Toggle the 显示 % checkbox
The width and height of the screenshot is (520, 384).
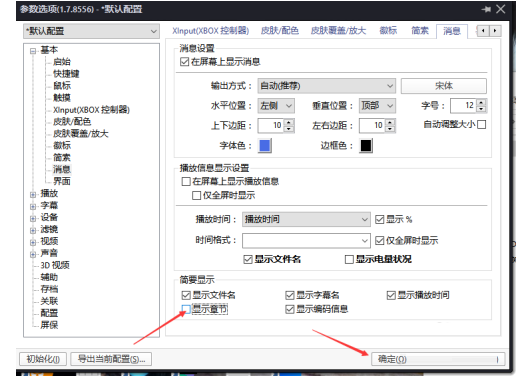(x=380, y=219)
